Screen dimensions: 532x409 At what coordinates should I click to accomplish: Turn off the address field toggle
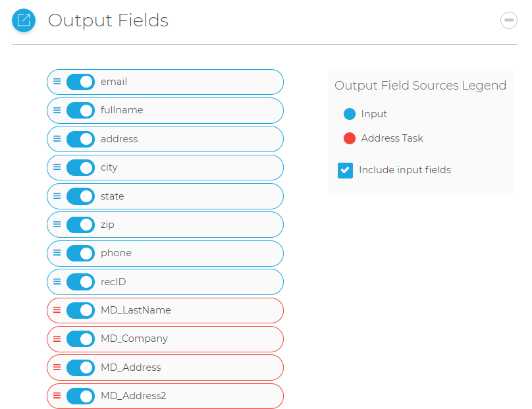pyautogui.click(x=80, y=139)
